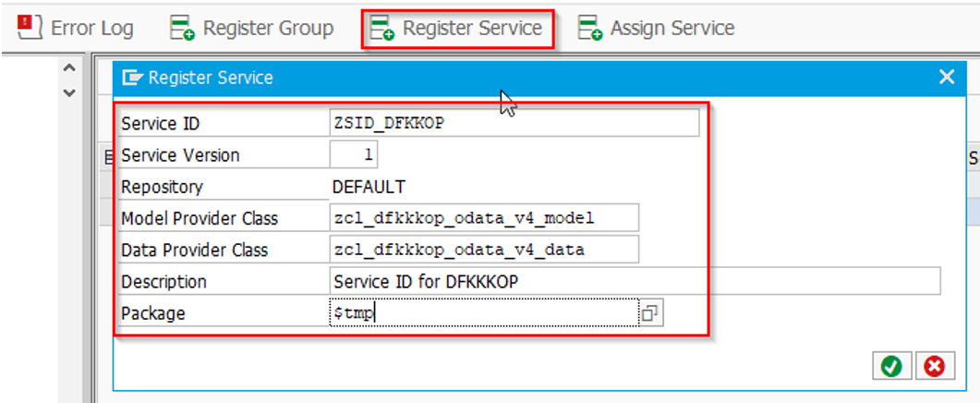Viewport: 980px width, 403px height.
Task: Confirm the dialog with the green checkmark
Action: click(x=891, y=367)
